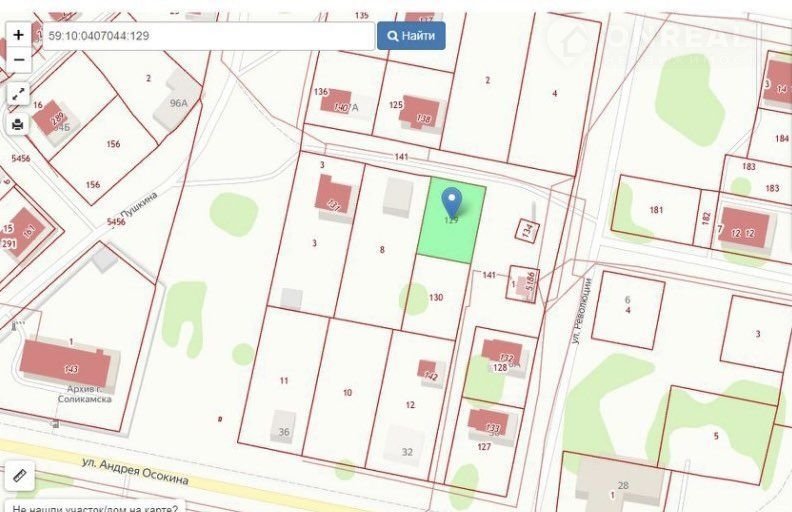Viewport: 792px width, 512px height.
Task: Open 'Не нашли участок/дом на карте?' prompt
Action: coord(95,506)
